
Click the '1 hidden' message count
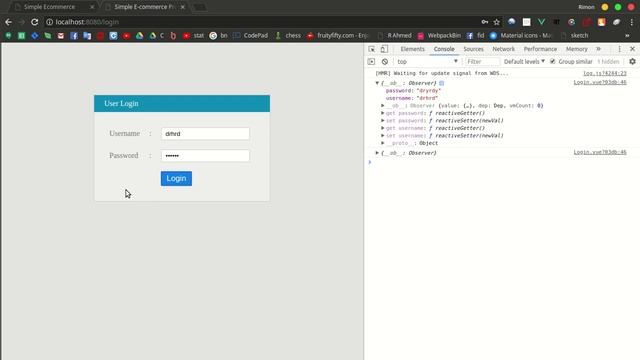tap(608, 62)
